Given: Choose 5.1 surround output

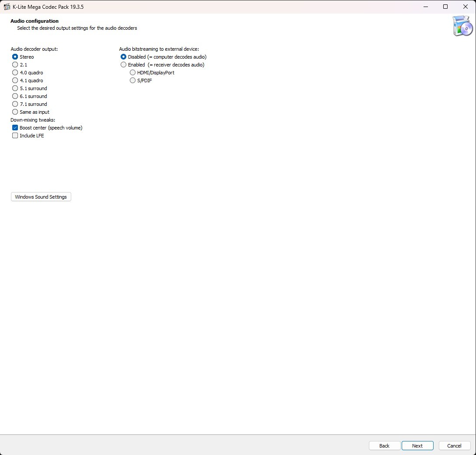Looking at the screenshot, I should (15, 88).
